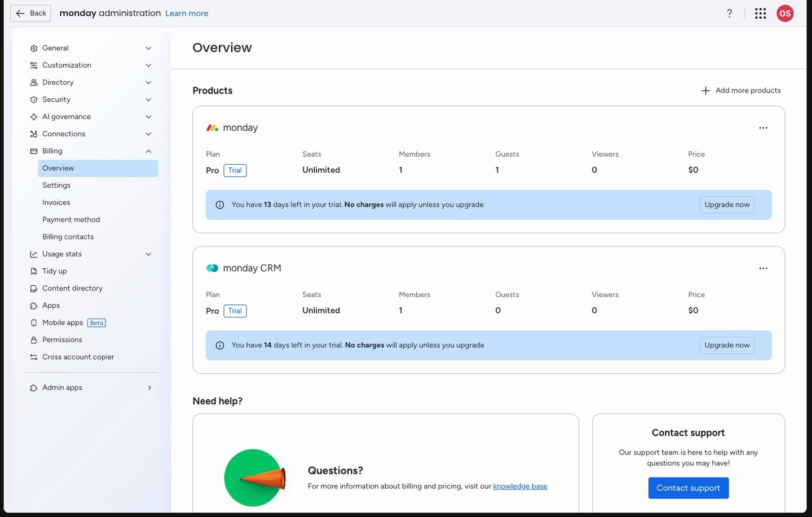Viewport: 812px width, 517px height.
Task: Expand the Security section chevron
Action: point(149,100)
